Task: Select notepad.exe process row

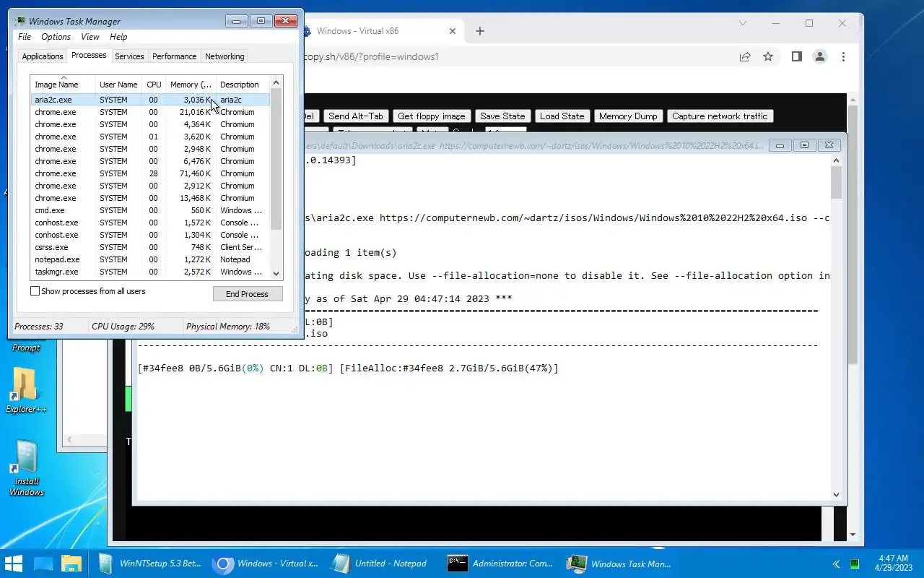Action: [150, 259]
